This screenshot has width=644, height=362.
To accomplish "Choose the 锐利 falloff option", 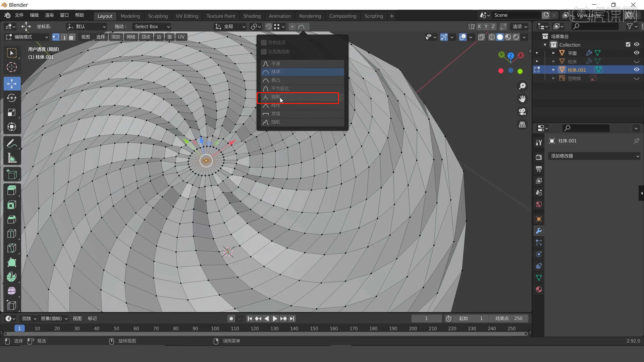I will [x=298, y=97].
